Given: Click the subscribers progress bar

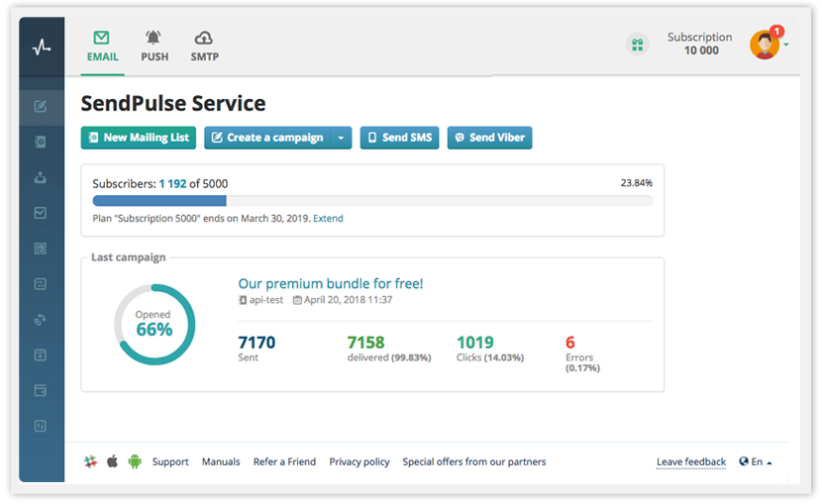Looking at the screenshot, I should (x=372, y=201).
